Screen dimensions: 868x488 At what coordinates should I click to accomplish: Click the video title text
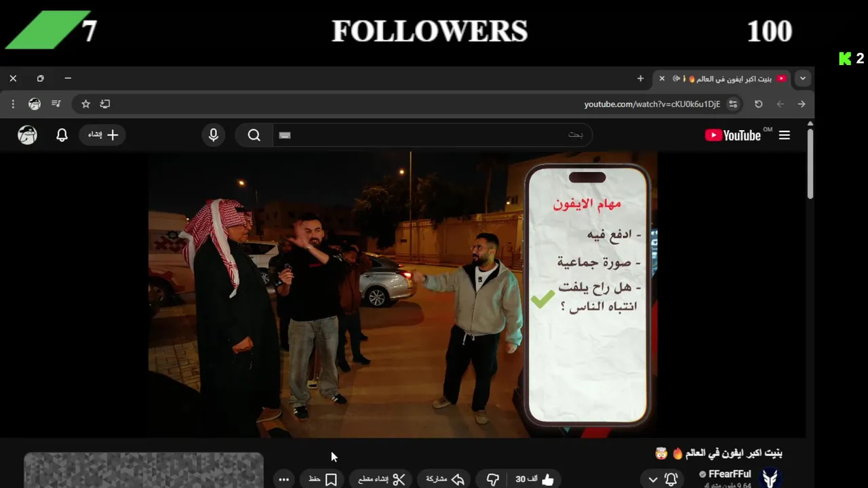719,453
